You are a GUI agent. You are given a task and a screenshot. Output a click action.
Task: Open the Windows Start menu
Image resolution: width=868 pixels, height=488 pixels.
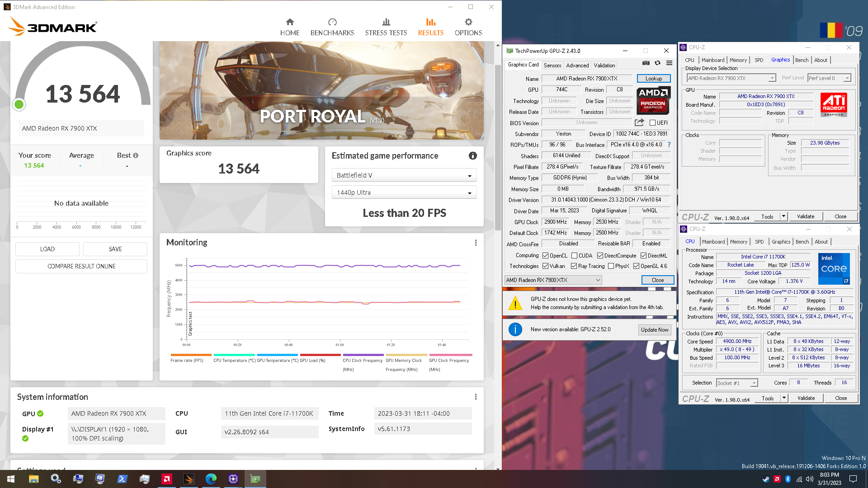pos(11,479)
